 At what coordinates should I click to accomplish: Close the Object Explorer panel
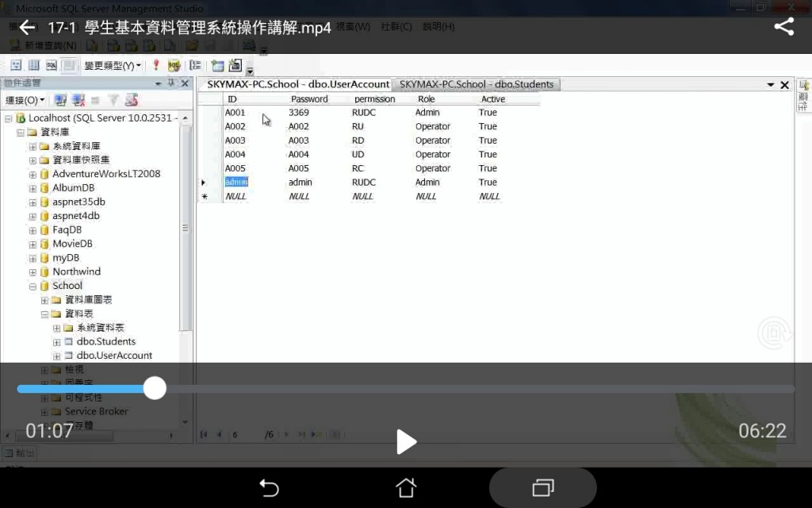click(x=185, y=83)
